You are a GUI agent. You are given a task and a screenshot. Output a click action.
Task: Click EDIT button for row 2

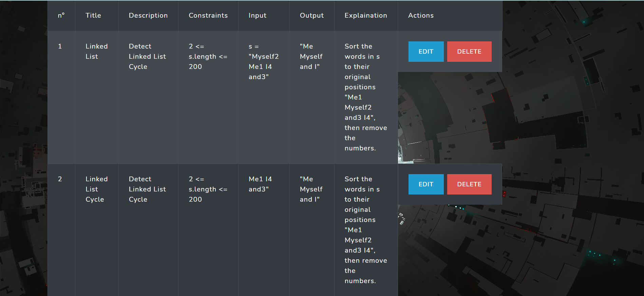(426, 184)
